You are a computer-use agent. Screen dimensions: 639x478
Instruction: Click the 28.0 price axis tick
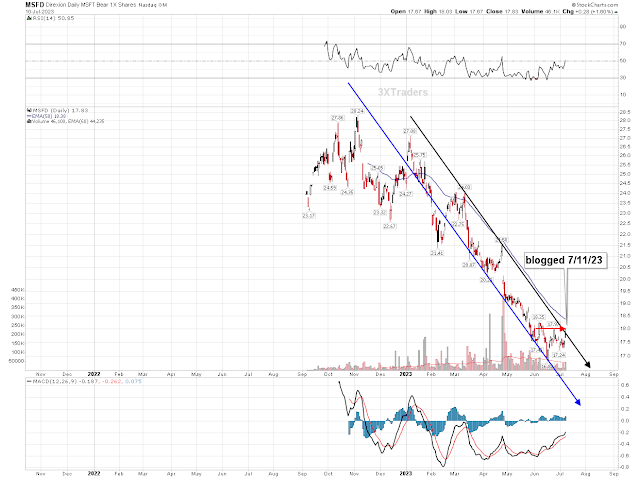[625, 121]
